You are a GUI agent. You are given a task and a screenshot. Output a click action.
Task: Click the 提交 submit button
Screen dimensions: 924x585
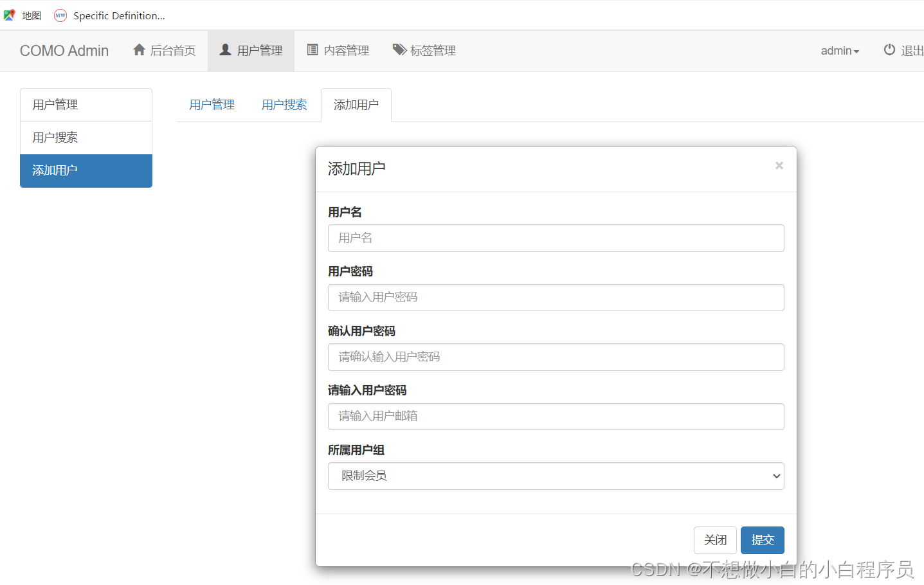pos(763,540)
